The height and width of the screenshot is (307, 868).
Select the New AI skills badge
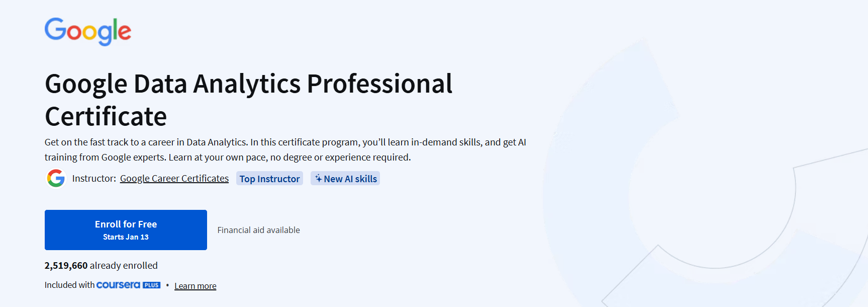(x=345, y=178)
